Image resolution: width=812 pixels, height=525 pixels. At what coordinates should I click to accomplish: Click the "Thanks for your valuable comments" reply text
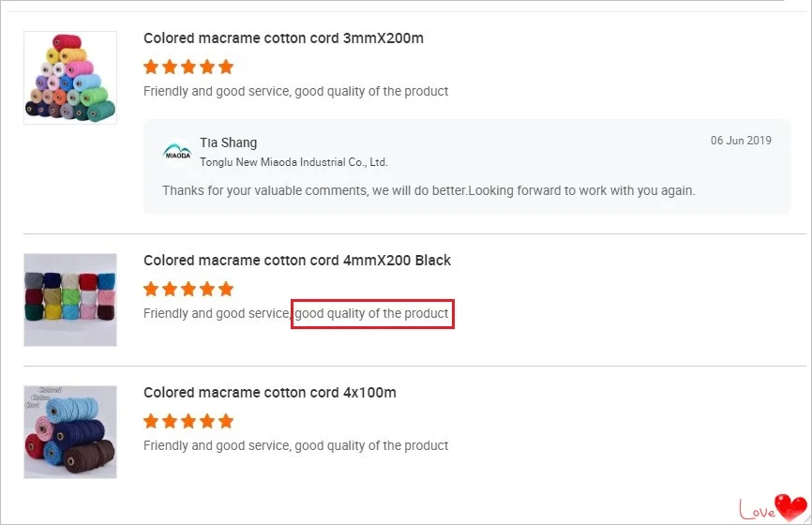[429, 190]
